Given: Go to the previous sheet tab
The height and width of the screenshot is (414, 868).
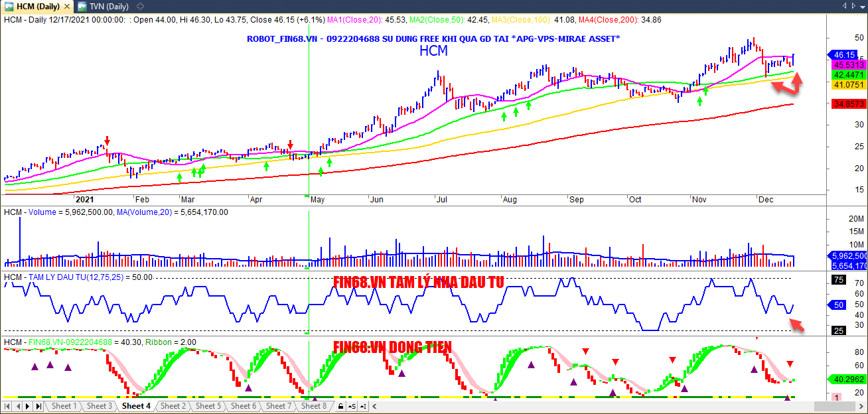Looking at the screenshot, I should (x=18, y=406).
